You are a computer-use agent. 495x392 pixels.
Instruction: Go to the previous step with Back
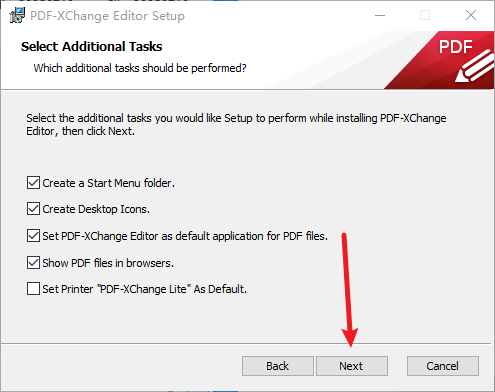(x=278, y=366)
